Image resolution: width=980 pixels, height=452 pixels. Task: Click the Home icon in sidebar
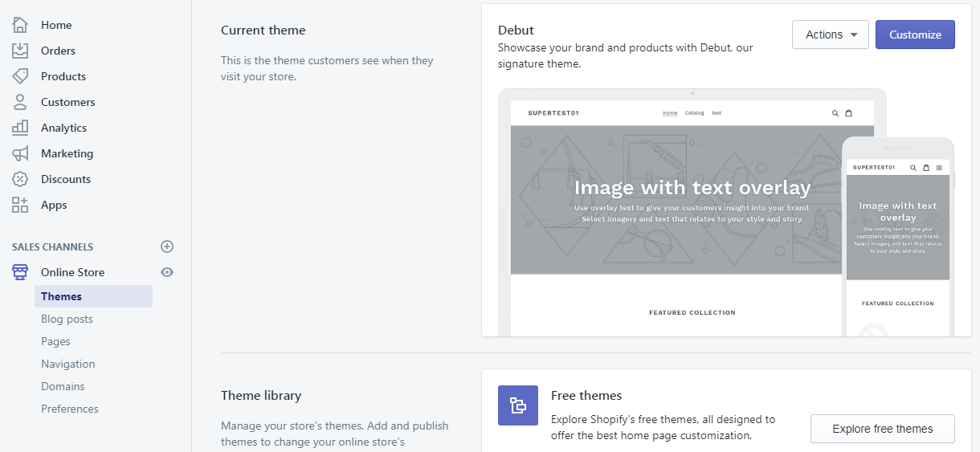tap(20, 25)
